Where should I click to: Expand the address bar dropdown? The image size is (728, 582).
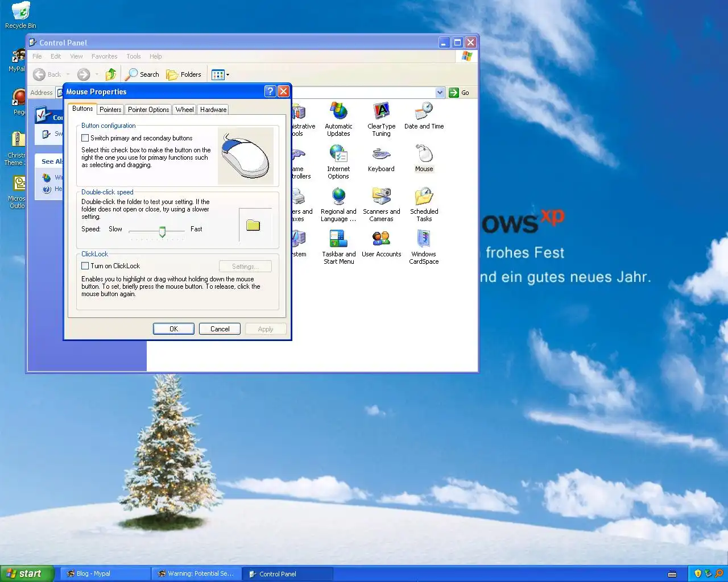[440, 93]
